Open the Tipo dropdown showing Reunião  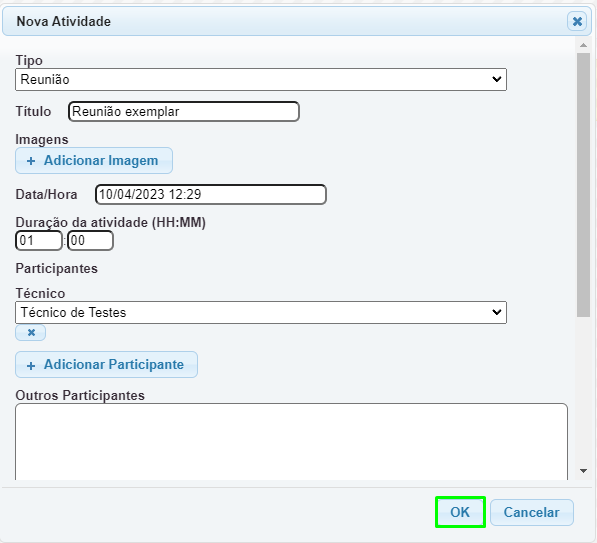[x=261, y=80]
